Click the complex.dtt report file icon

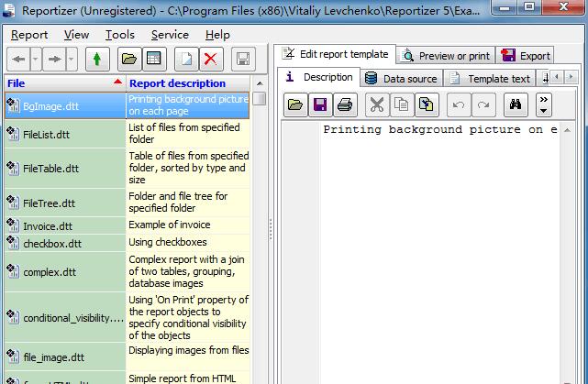[12, 271]
